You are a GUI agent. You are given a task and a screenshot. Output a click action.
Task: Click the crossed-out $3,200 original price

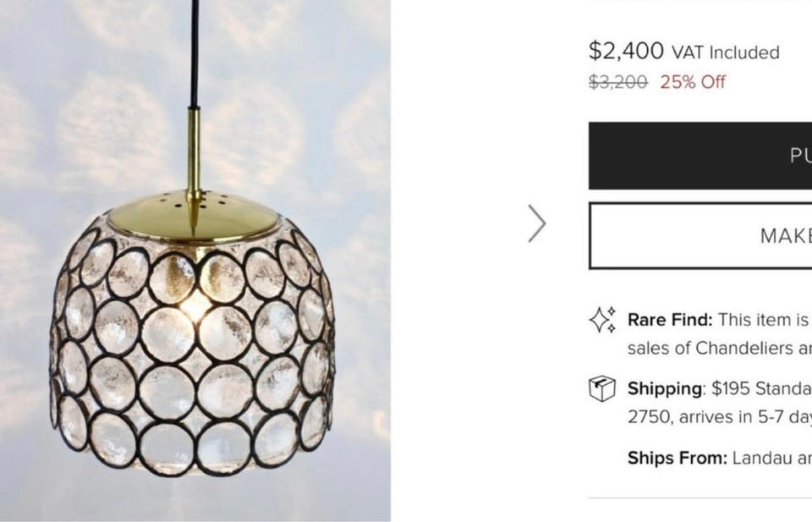[x=618, y=82]
